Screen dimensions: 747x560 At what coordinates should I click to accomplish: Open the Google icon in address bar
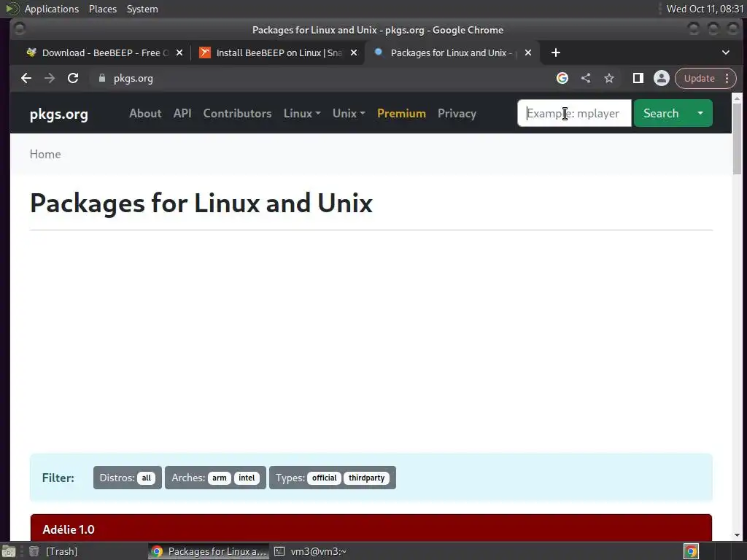(562, 78)
